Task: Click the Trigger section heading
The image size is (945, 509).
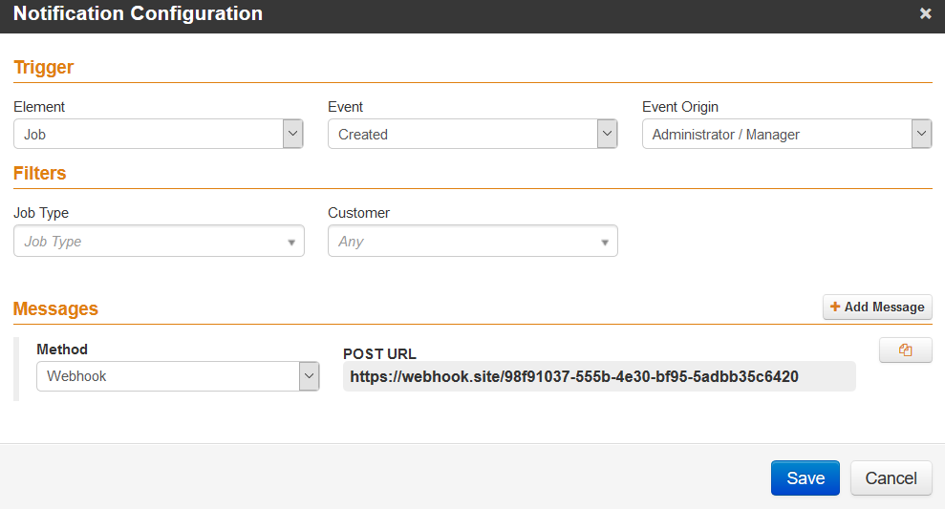Action: coord(43,67)
